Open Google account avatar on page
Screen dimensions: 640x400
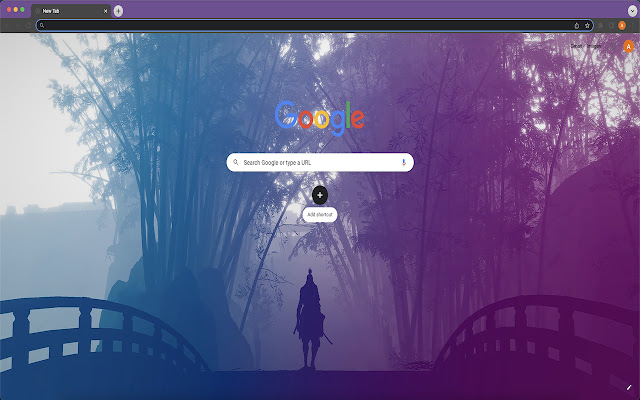tap(629, 47)
